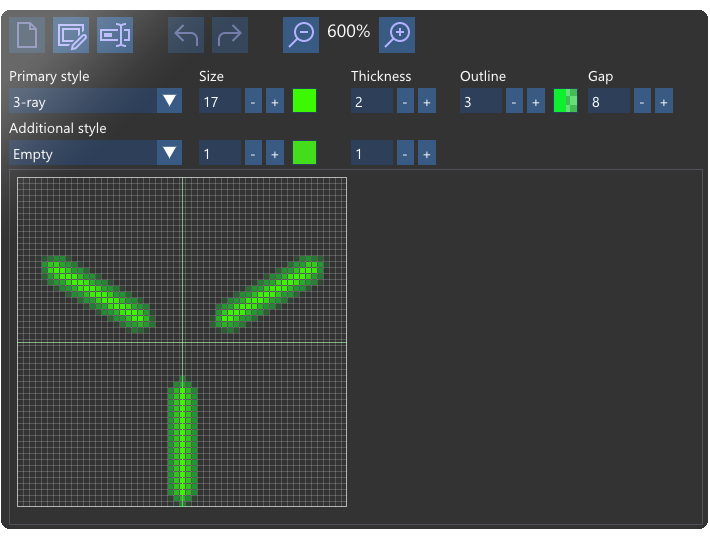Viewport: 710px width, 540px height.
Task: Zoom in with the magnifier plus icon
Action: tap(397, 35)
